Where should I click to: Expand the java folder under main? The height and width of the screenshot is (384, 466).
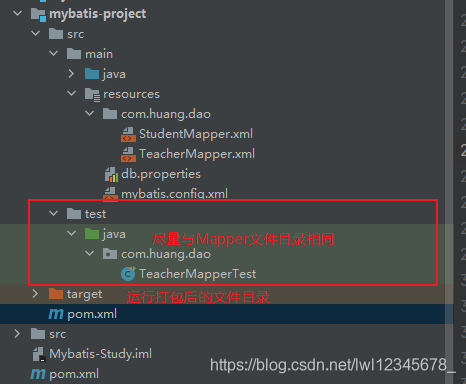71,74
